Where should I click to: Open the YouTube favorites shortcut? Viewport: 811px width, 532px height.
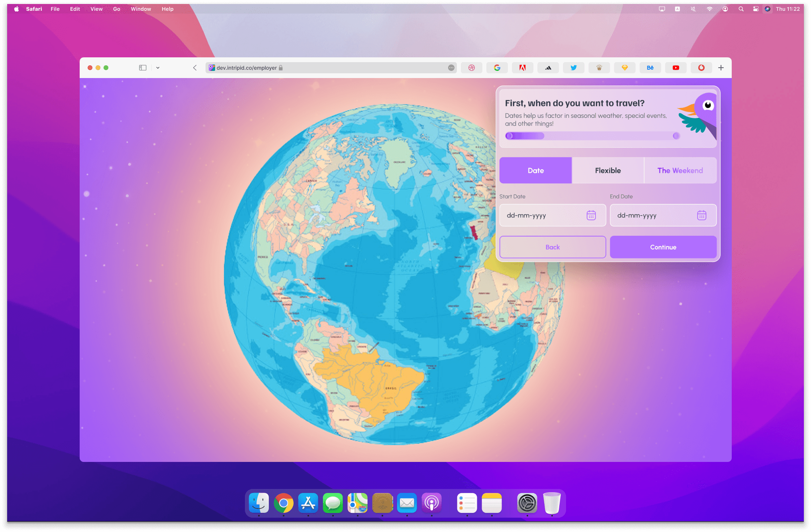click(676, 68)
